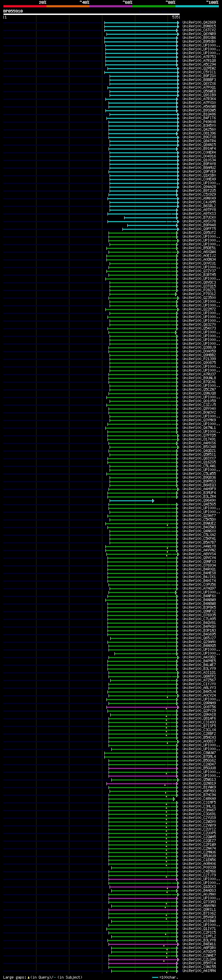Select the UniRef100_P49608 label

199,122
